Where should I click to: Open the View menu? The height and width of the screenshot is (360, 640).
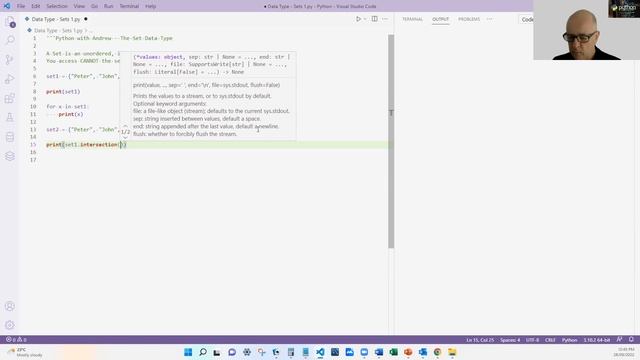pos(79,6)
